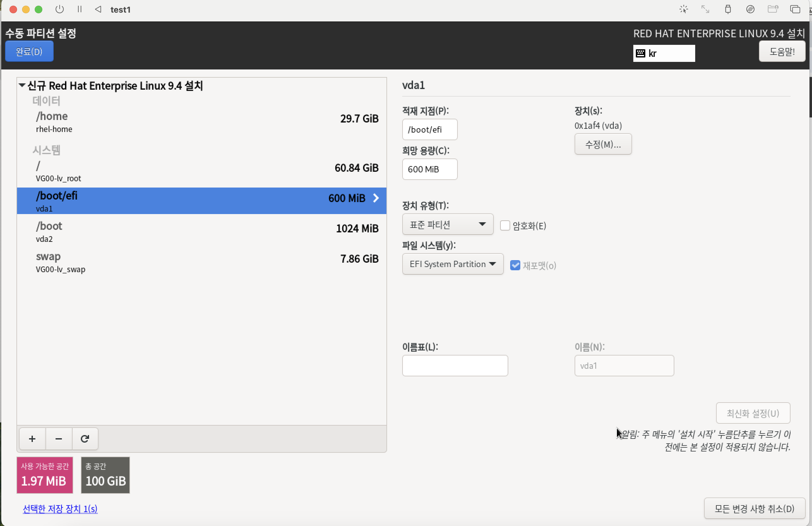
Task: Click the back arrow icon in the toolbar
Action: [x=98, y=9]
